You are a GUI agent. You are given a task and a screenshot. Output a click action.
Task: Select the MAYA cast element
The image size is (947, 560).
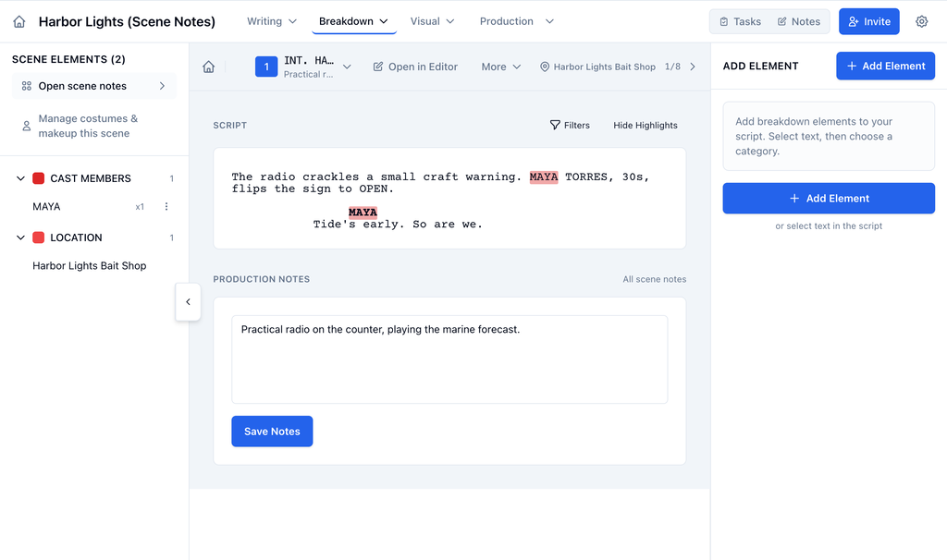click(x=46, y=206)
